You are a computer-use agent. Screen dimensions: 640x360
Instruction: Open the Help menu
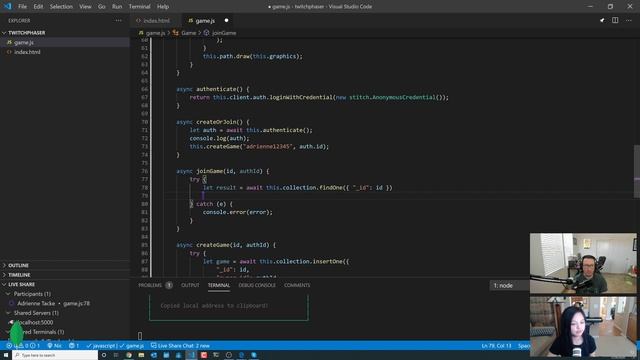pyautogui.click(x=163, y=7)
